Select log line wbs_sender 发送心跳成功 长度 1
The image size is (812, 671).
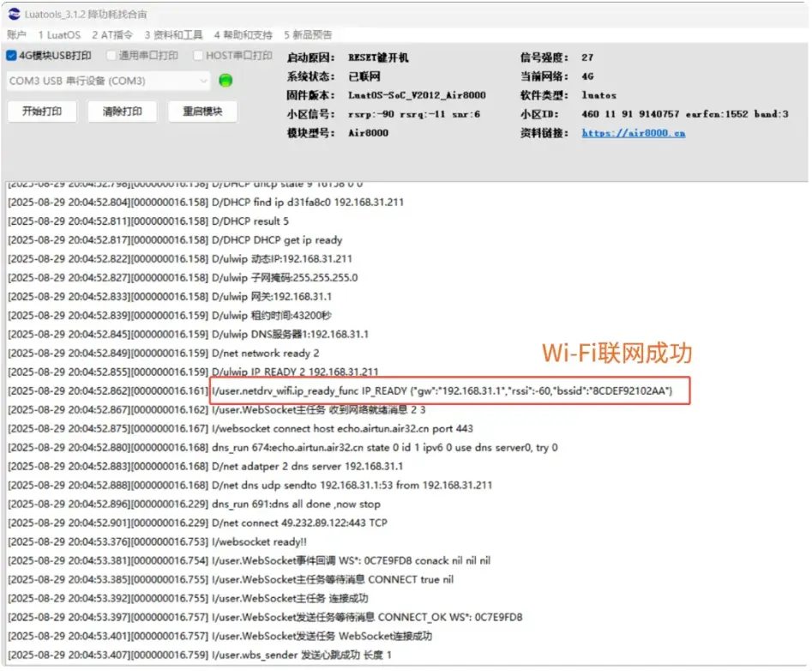(x=200, y=655)
